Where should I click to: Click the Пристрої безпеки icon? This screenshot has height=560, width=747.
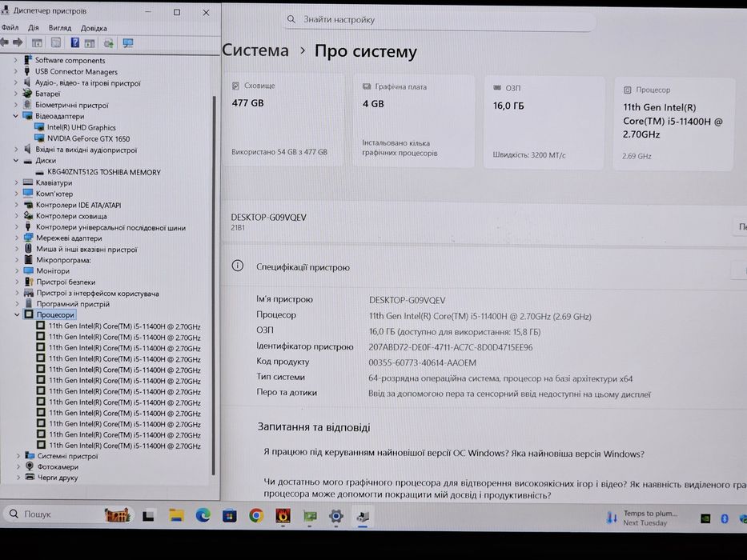click(29, 282)
